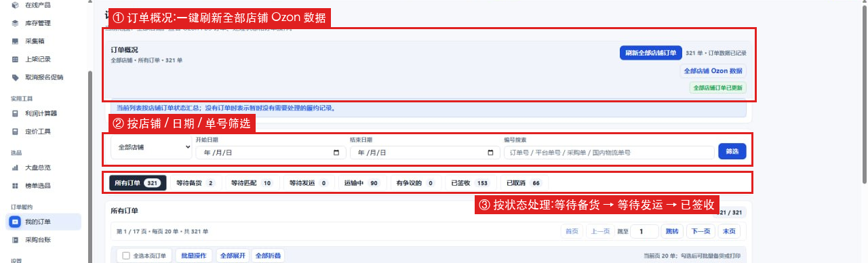Click the 全部折叠 button
868x263 pixels.
coord(268,256)
